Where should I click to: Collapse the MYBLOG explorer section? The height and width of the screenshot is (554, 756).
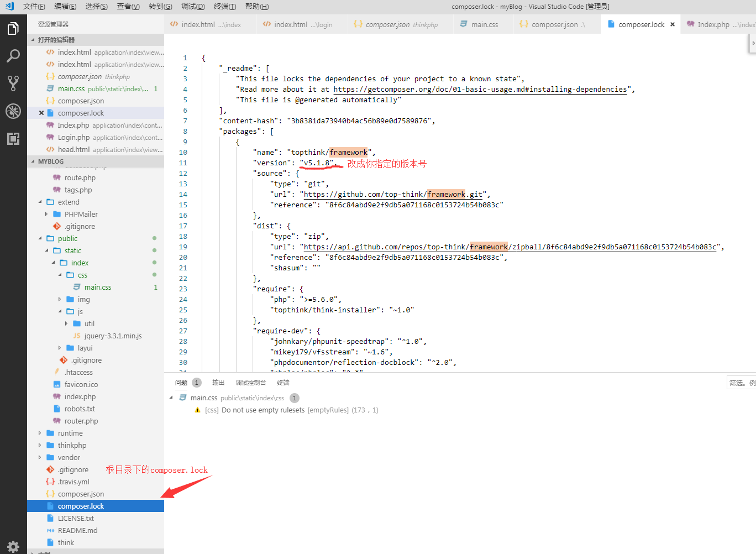click(96, 161)
